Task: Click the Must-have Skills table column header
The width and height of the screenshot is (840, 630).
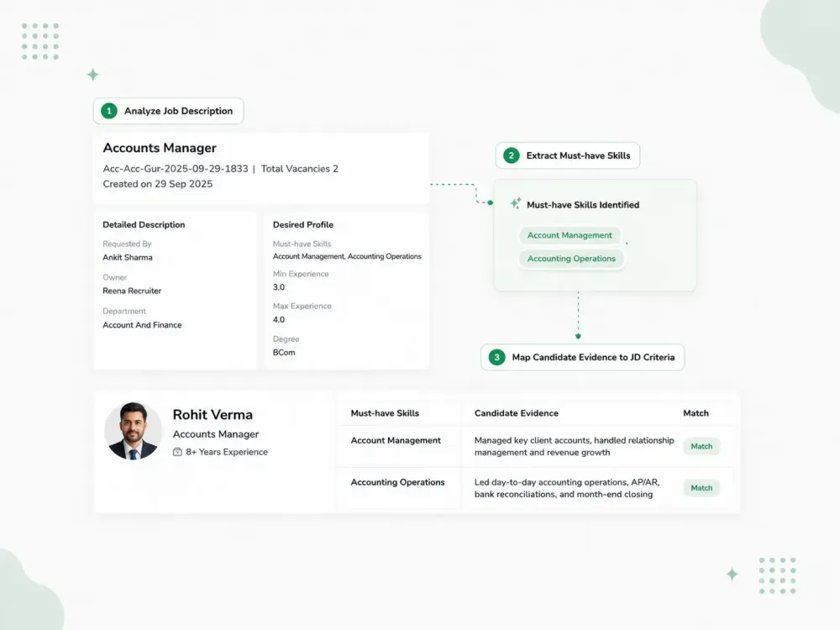Action: [x=385, y=413]
